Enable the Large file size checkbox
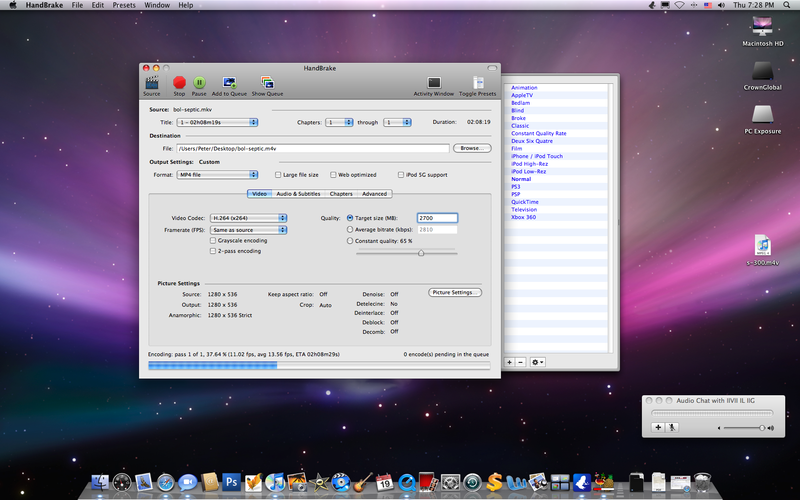Image resolution: width=800 pixels, height=500 pixels. [x=278, y=175]
